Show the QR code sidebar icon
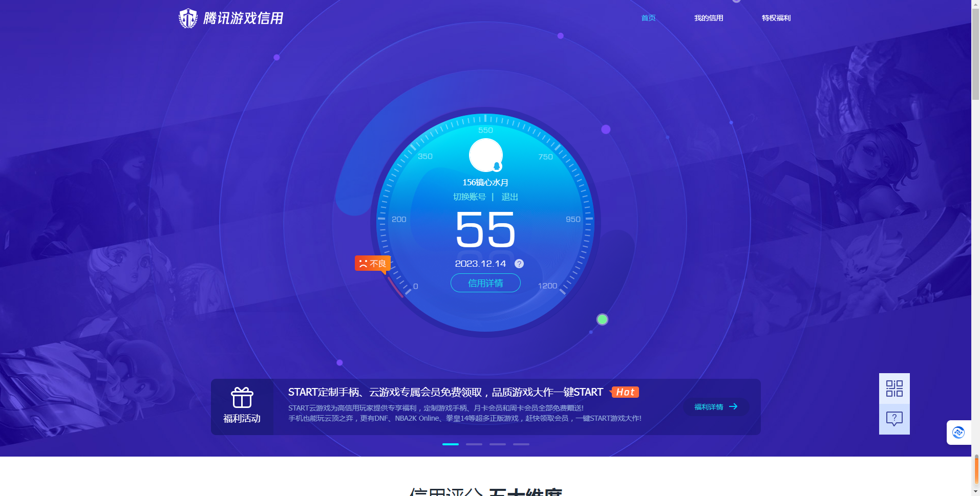This screenshot has height=496, width=980. (x=894, y=389)
